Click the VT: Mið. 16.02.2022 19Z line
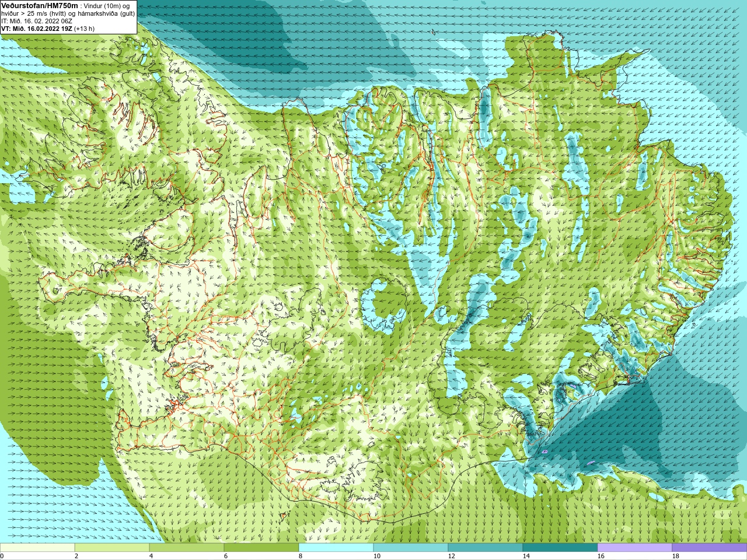The height and width of the screenshot is (560, 747). pos(47,29)
